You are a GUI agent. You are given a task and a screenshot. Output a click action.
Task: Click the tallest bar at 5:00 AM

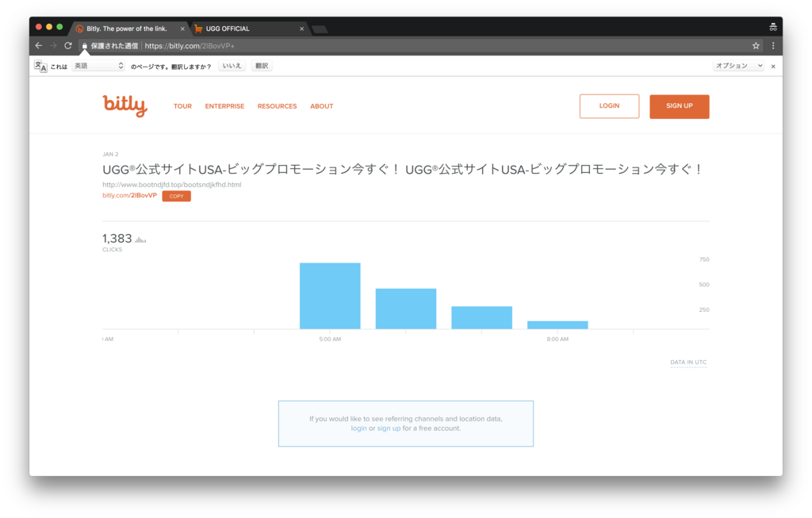(330, 296)
